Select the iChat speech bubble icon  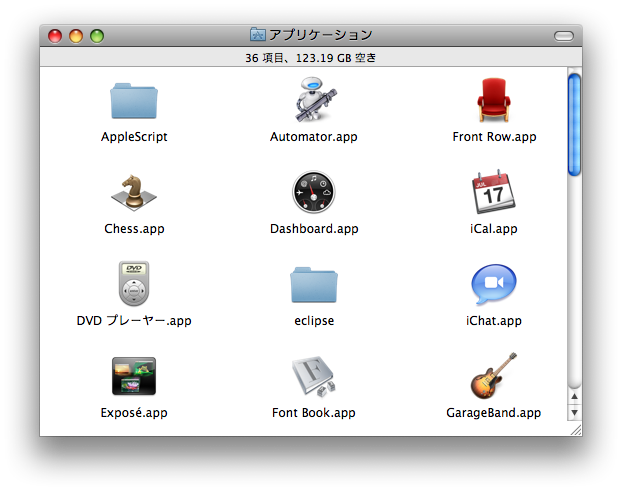coord(493,284)
